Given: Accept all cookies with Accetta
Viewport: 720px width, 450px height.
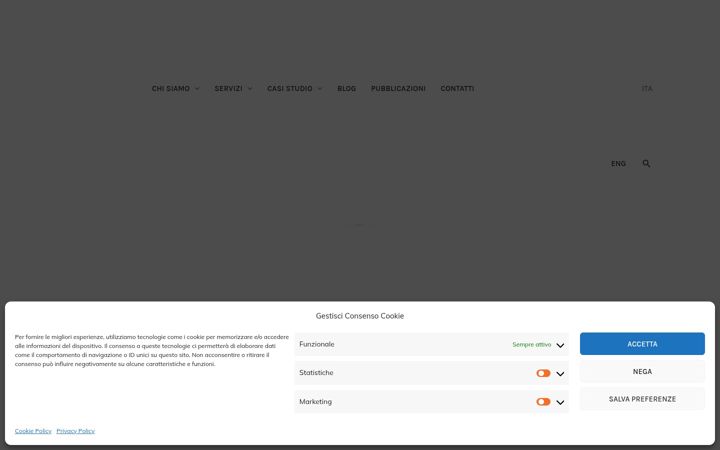Looking at the screenshot, I should point(642,344).
